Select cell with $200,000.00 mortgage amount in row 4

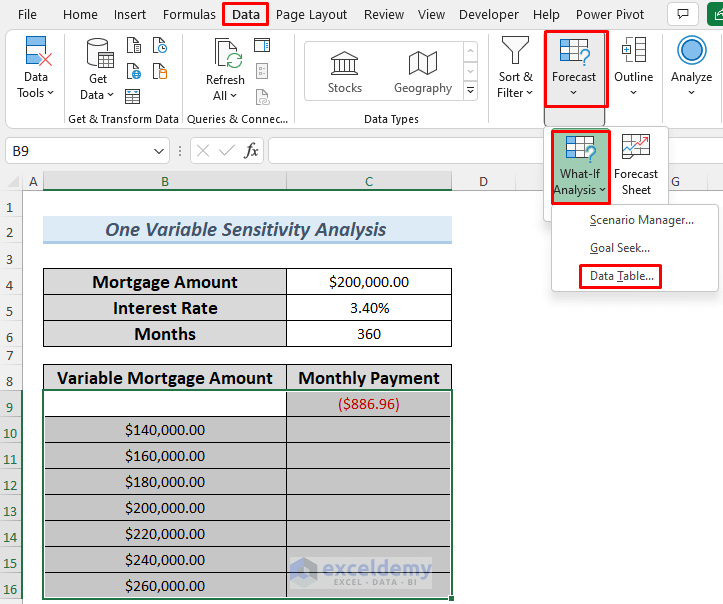pos(369,282)
